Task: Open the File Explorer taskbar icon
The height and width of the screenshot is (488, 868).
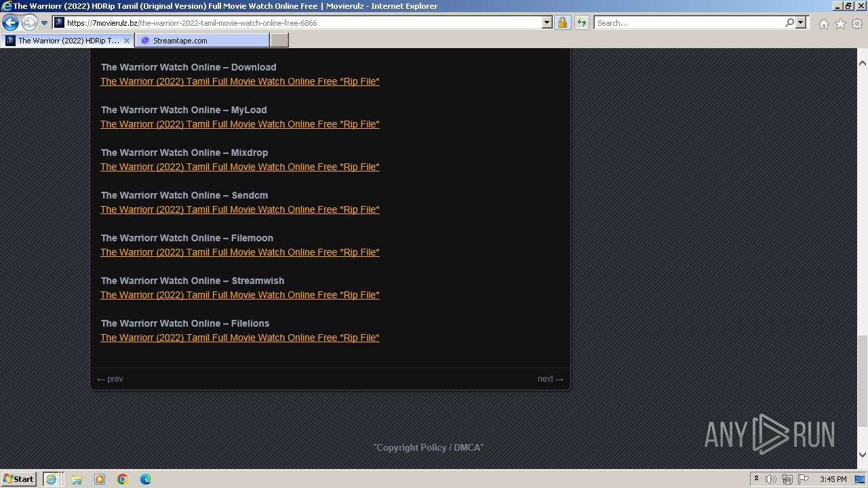Action: tap(77, 479)
